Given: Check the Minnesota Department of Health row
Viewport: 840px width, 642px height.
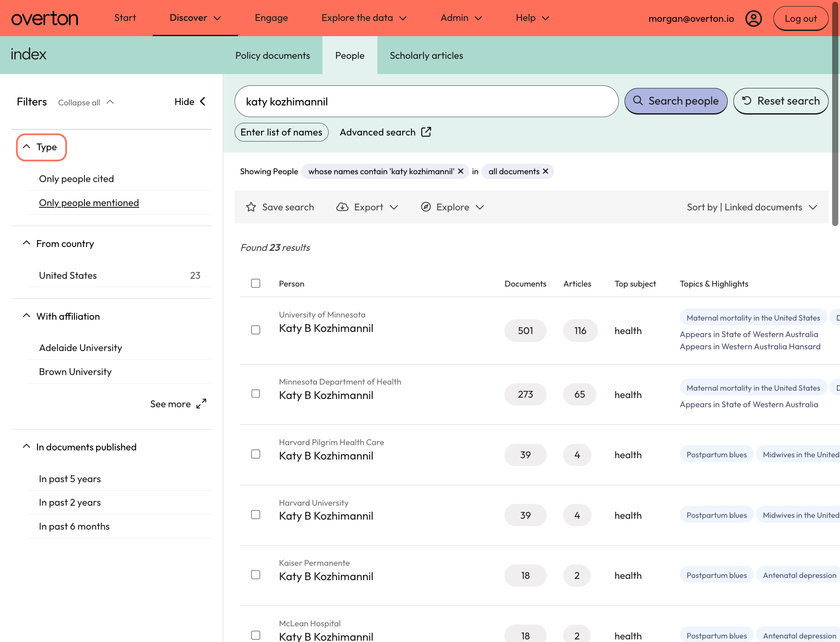Looking at the screenshot, I should coord(256,394).
